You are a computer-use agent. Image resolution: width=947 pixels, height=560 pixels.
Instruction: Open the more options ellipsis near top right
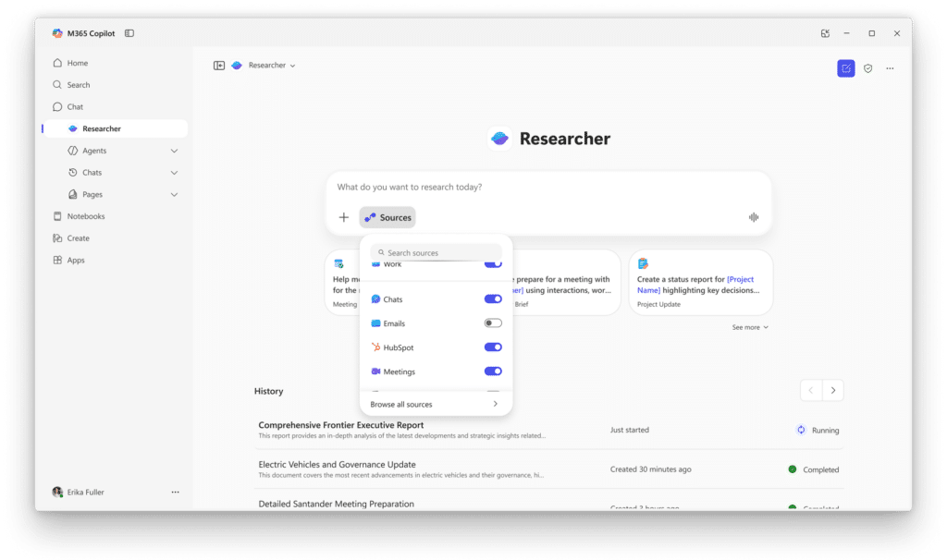(x=890, y=67)
